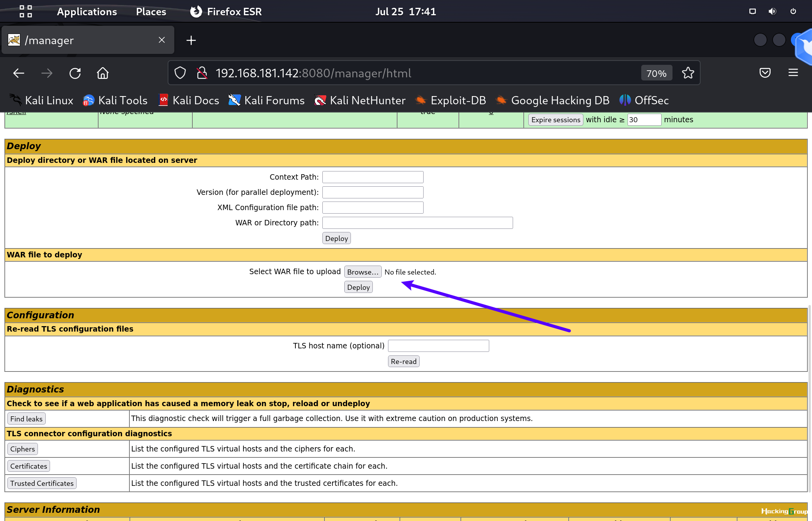
Task: Click Deploy under WAR file upload
Action: 358,287
